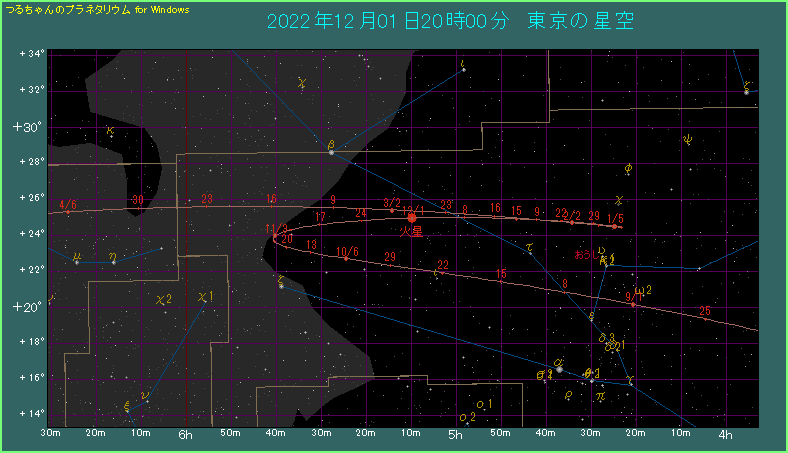Click the 6h right ascension axis label
This screenshot has height=453, width=788.
coord(186,435)
